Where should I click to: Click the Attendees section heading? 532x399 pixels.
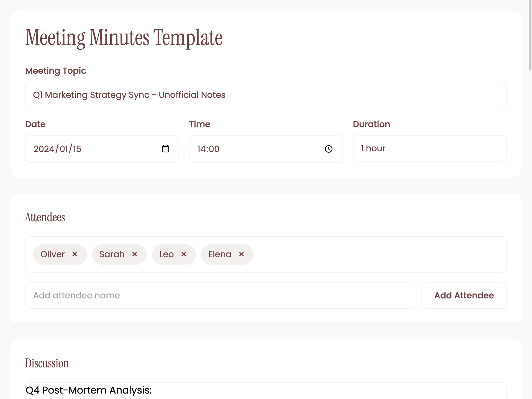[x=45, y=217]
